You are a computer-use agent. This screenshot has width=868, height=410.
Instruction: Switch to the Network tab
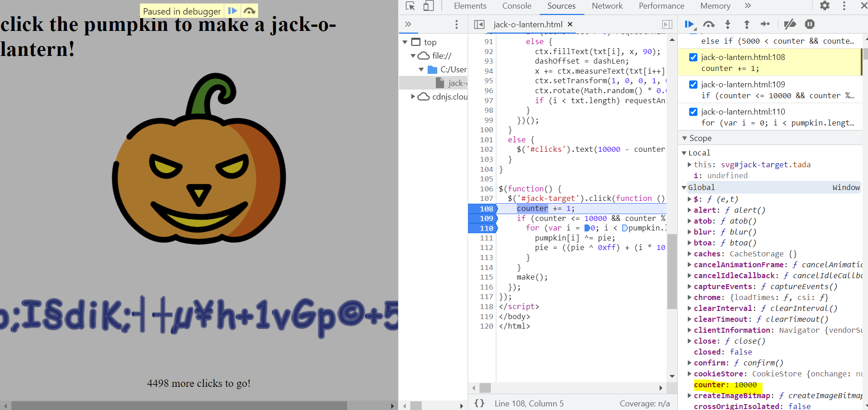pos(607,6)
